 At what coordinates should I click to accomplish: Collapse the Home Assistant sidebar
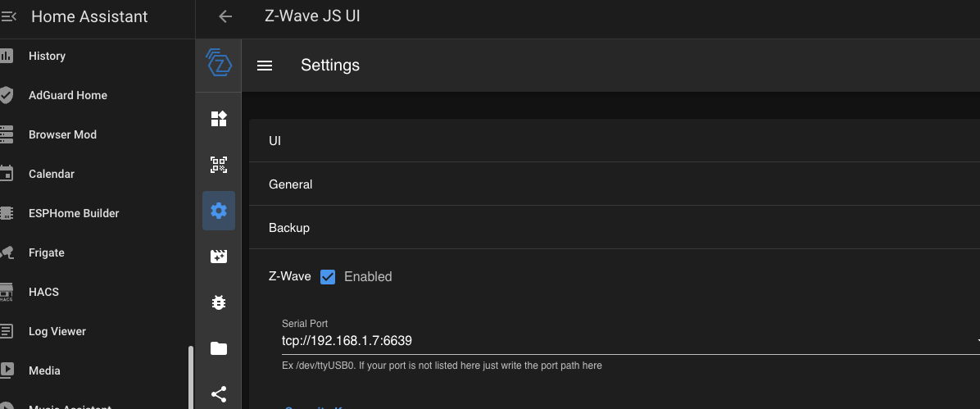[x=9, y=16]
